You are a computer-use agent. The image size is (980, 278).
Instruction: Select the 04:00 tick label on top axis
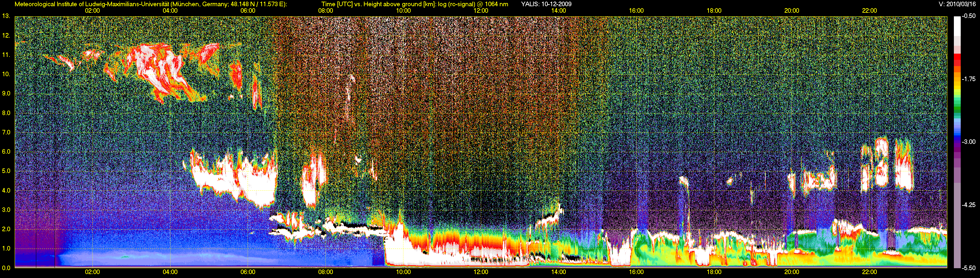pos(170,11)
